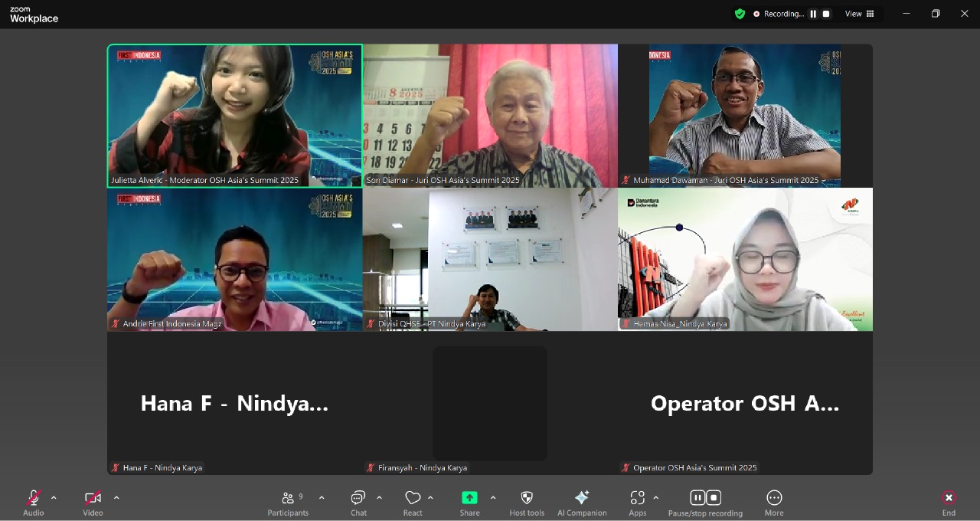
Task: Select Hana F - Nindya Karya tile
Action: coord(235,403)
